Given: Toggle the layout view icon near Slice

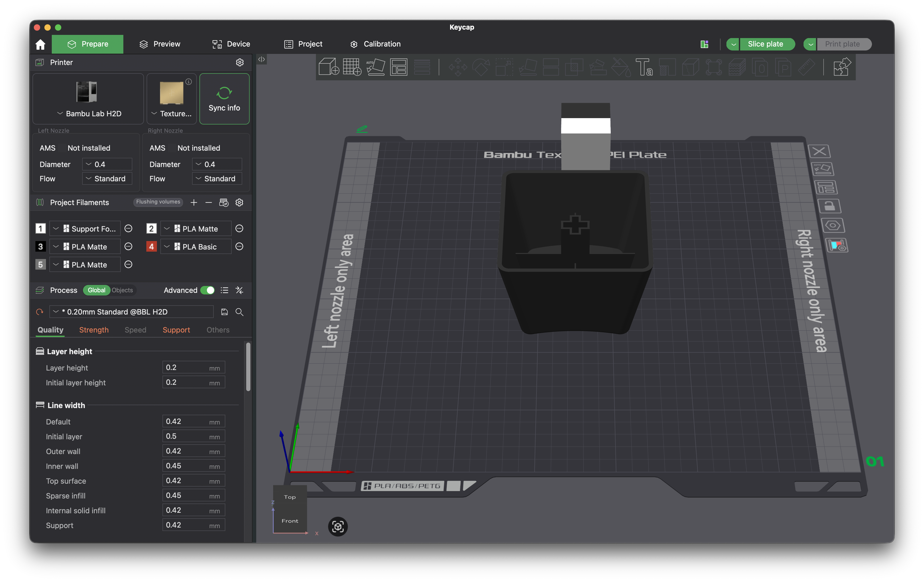Looking at the screenshot, I should click(x=704, y=44).
